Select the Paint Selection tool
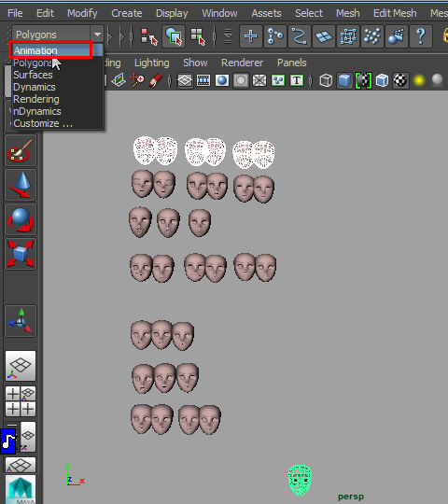This screenshot has height=504, width=448. point(21,150)
